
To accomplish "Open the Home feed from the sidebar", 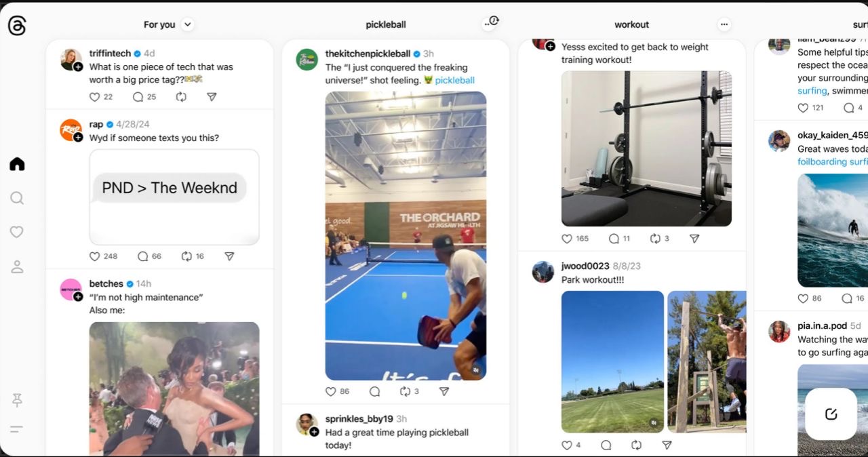I will (17, 164).
